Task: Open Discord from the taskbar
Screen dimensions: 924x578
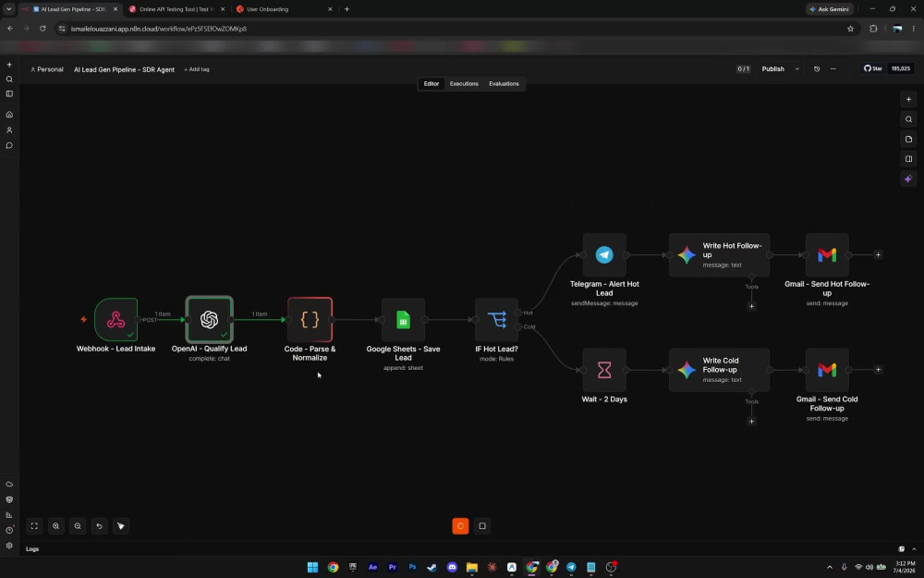Action: tap(452, 568)
